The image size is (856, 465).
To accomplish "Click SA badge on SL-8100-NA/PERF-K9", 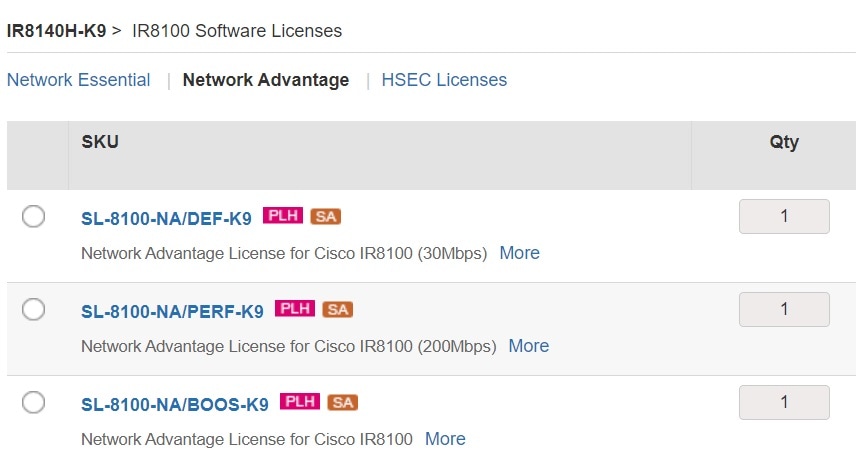I will click(338, 309).
